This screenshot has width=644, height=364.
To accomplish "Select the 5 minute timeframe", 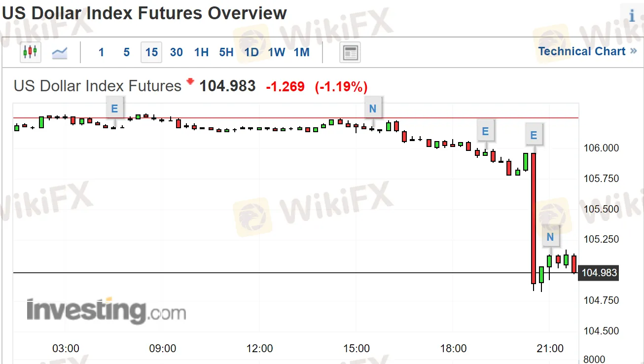I will point(127,52).
